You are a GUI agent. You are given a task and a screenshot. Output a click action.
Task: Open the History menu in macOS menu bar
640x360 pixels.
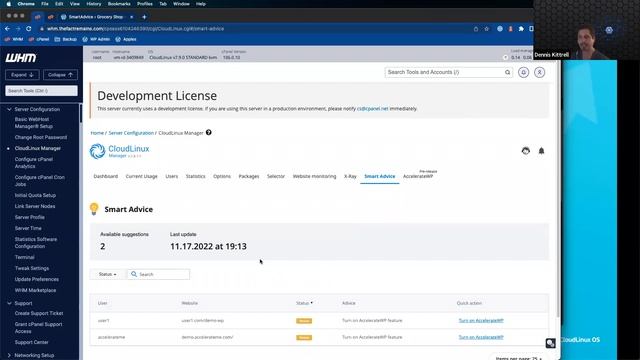click(93, 4)
